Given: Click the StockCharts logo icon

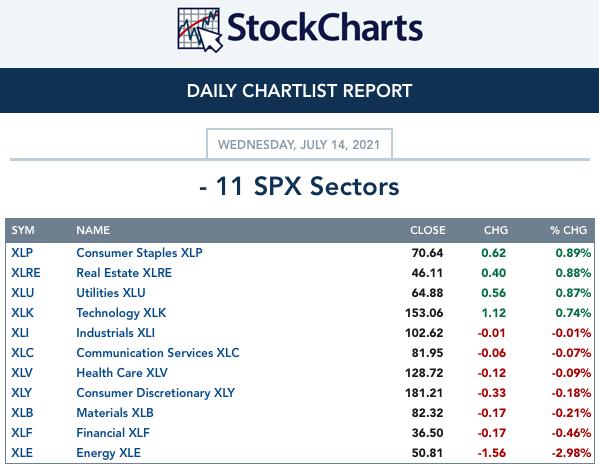Looking at the screenshot, I should (200, 30).
